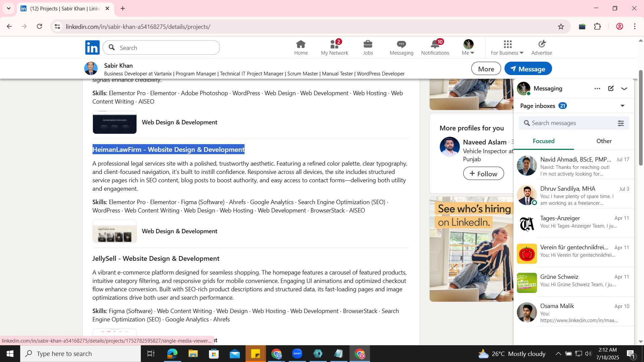Open HeimanLawFirm project title
Screen dimensions: 644x362
click(x=168, y=149)
